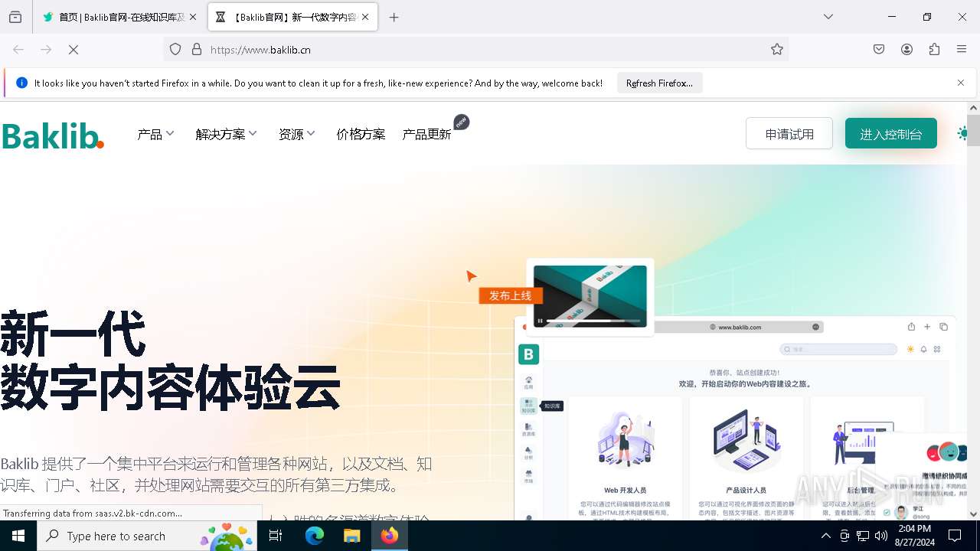Save page to Pocket

(879, 50)
